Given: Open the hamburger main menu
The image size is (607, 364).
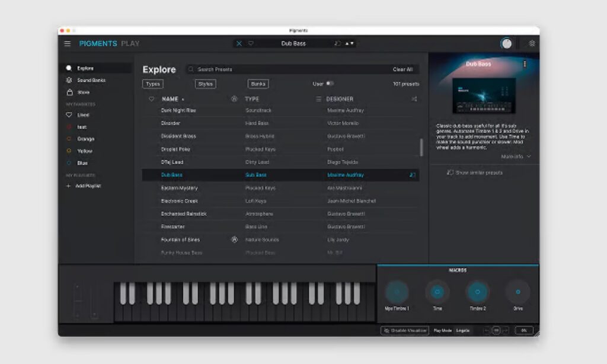Looking at the screenshot, I should pyautogui.click(x=68, y=43).
